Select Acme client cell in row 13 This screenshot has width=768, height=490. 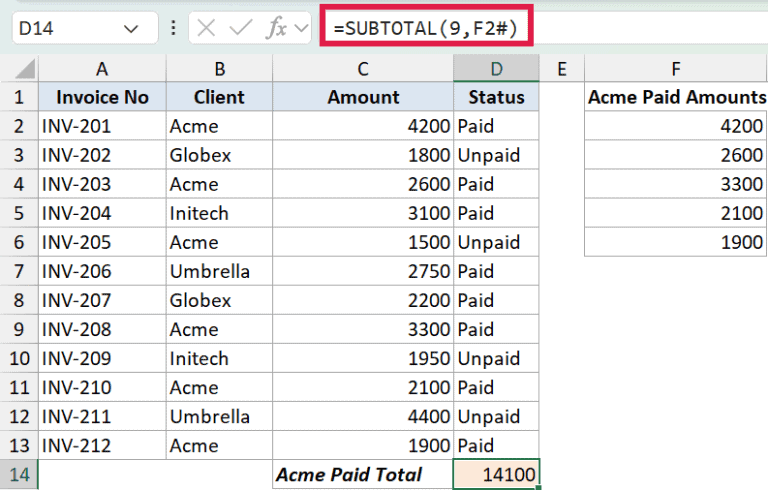[219, 445]
